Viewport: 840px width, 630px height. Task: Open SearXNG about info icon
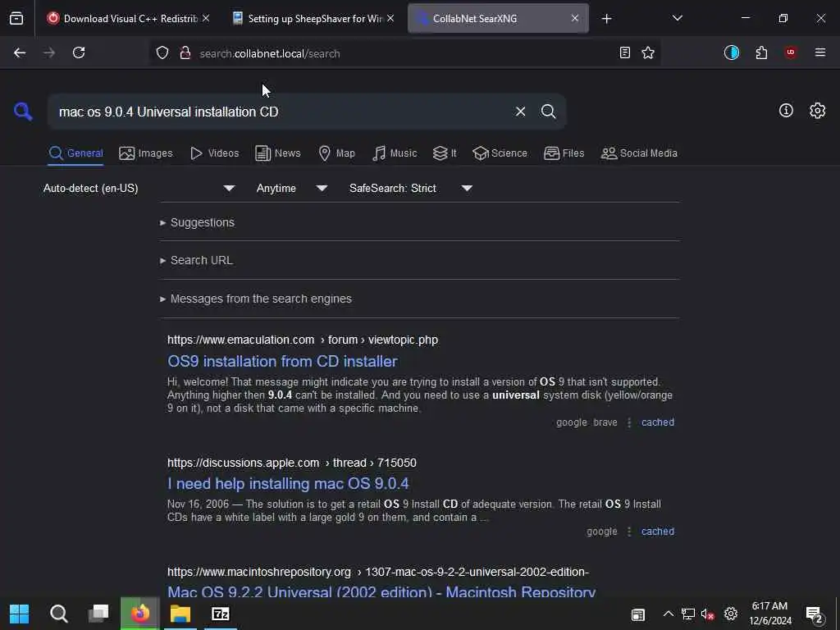click(x=786, y=111)
